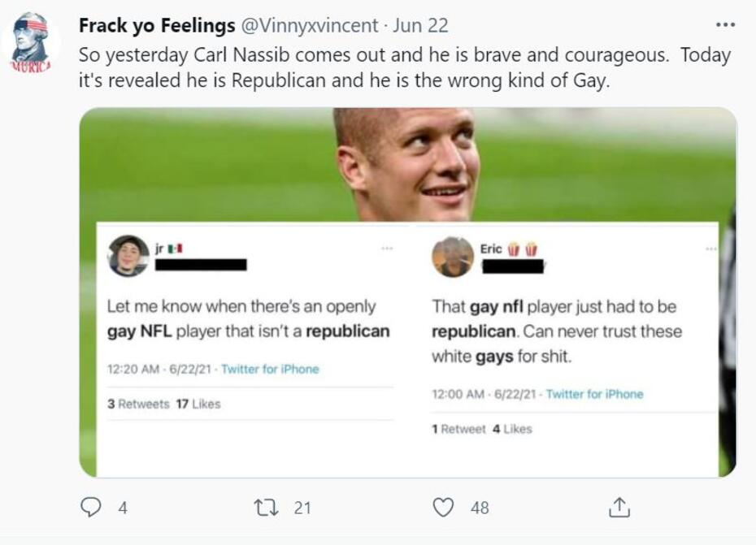The width and height of the screenshot is (756, 545).
Task: Click the Frack yo Feelings profile avatar
Action: coord(31,42)
